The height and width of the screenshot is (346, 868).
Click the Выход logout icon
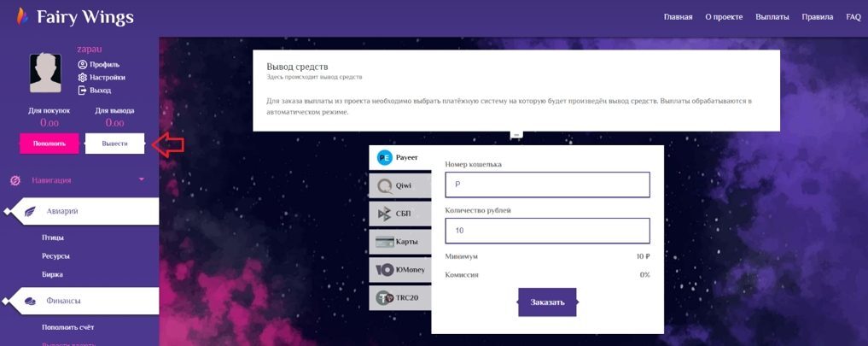(x=83, y=91)
